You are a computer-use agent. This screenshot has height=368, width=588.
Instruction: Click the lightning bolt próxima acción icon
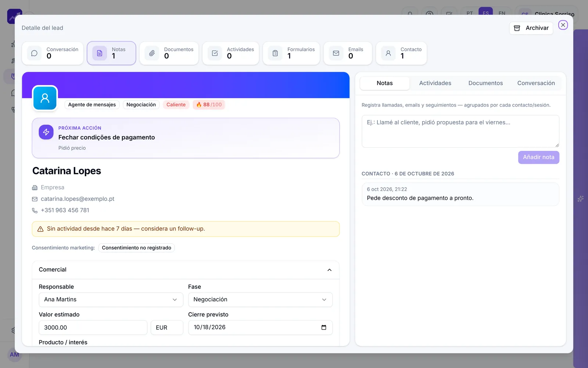pyautogui.click(x=46, y=132)
